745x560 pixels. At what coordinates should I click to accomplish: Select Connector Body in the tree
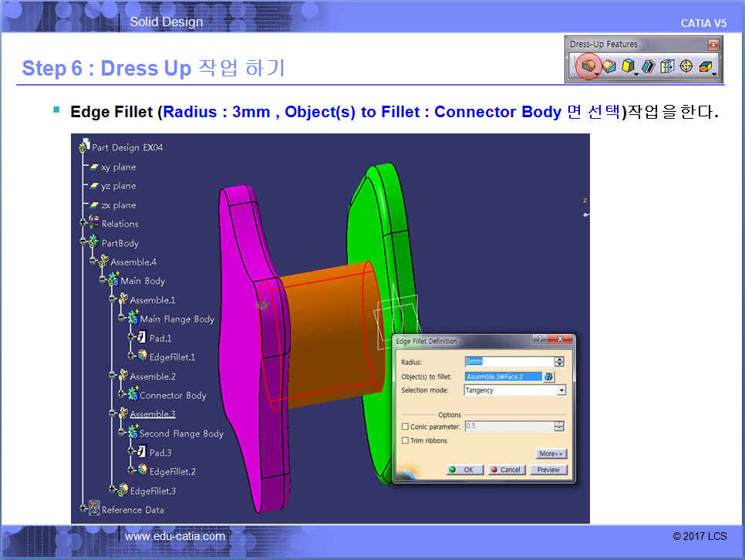pyautogui.click(x=173, y=396)
